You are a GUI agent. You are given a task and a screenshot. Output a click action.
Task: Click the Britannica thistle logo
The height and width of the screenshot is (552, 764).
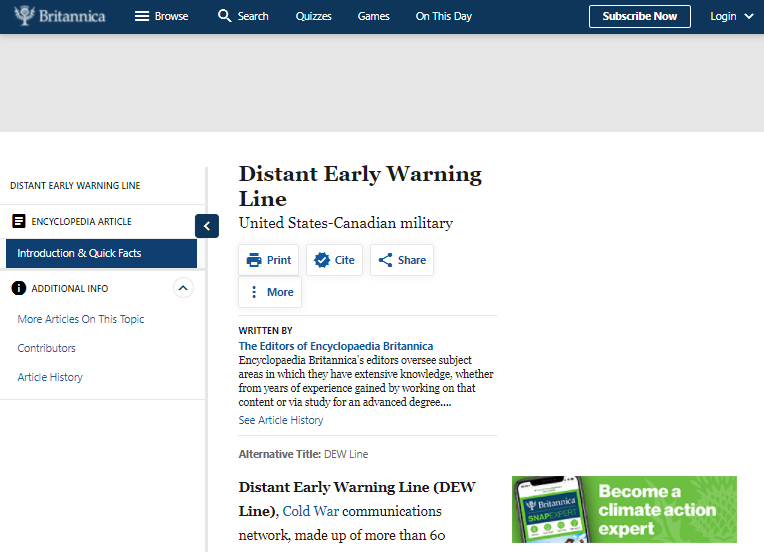pos(59,16)
